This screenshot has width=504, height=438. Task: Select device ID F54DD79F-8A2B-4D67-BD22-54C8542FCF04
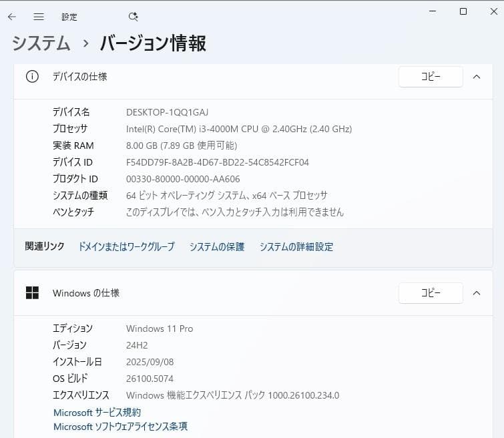coord(217,162)
